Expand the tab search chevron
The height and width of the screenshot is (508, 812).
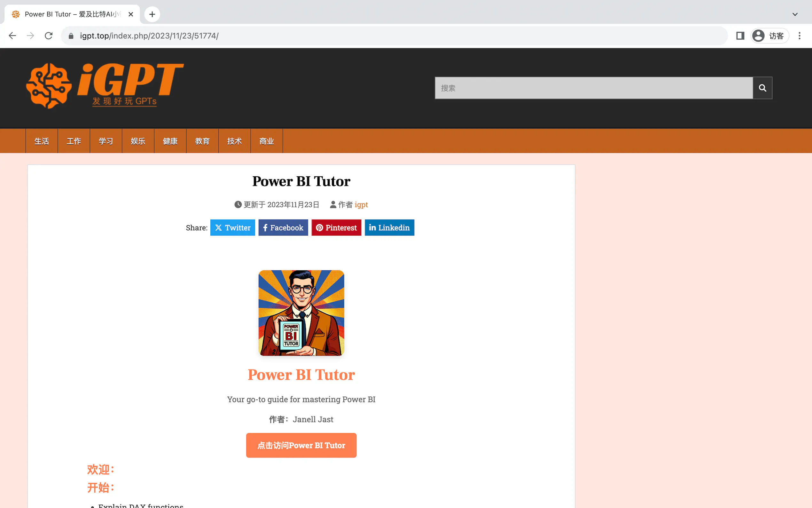[x=795, y=14]
